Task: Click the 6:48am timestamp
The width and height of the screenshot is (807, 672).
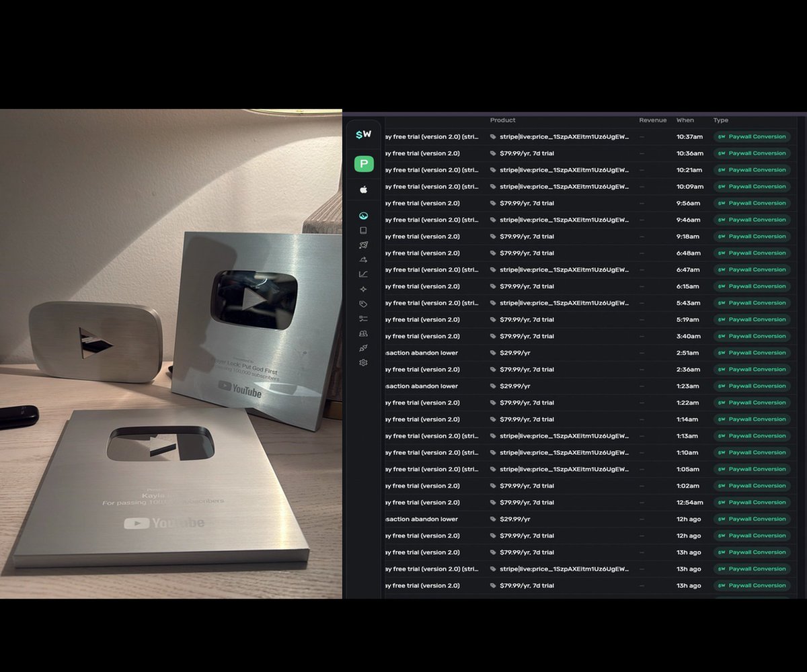Action: 688,253
